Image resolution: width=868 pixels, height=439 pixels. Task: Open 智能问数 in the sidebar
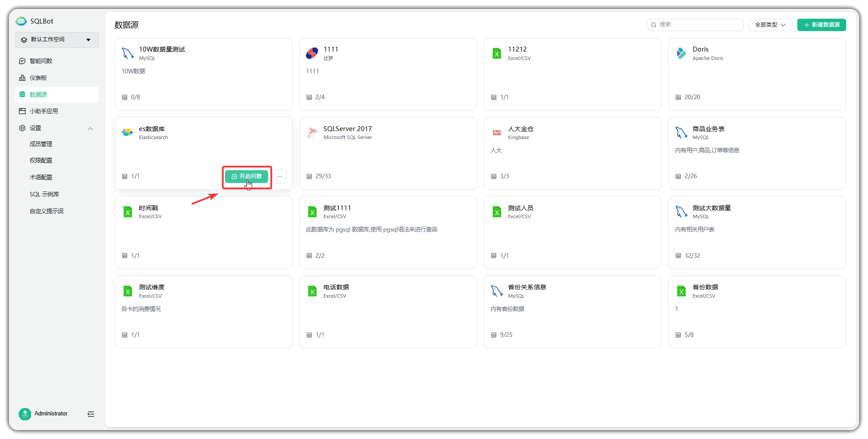(41, 61)
